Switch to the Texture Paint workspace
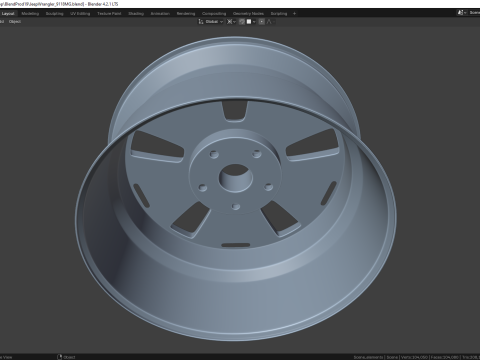The height and width of the screenshot is (360, 480). [x=109, y=14]
